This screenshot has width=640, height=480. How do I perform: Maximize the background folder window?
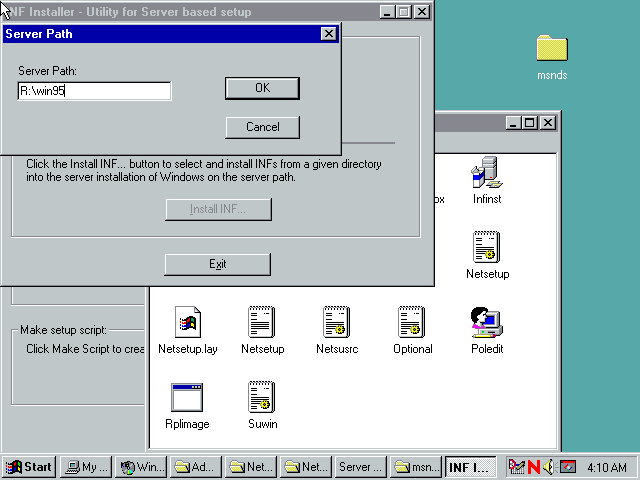[x=530, y=122]
